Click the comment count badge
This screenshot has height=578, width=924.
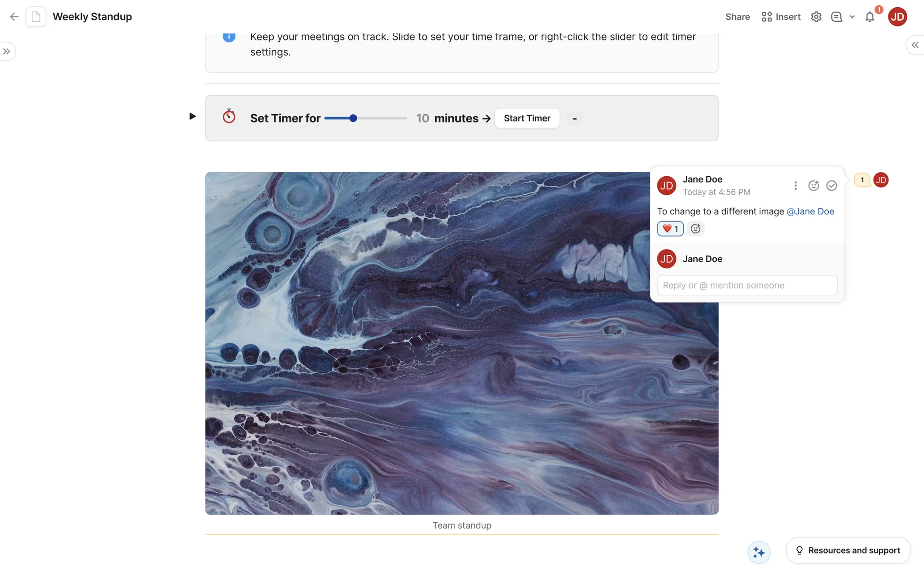coord(862,180)
